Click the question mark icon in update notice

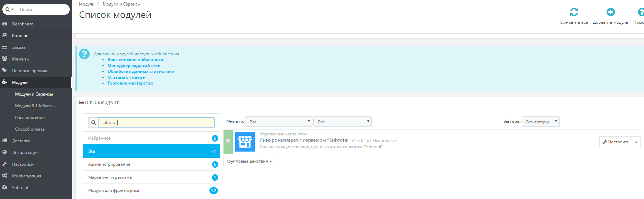(x=84, y=54)
